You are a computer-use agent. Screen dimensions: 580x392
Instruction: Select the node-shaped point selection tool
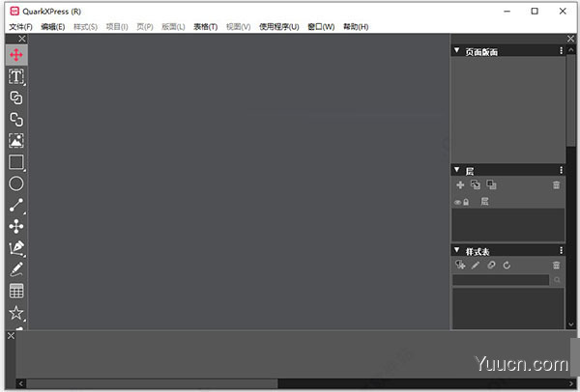pyautogui.click(x=16, y=227)
